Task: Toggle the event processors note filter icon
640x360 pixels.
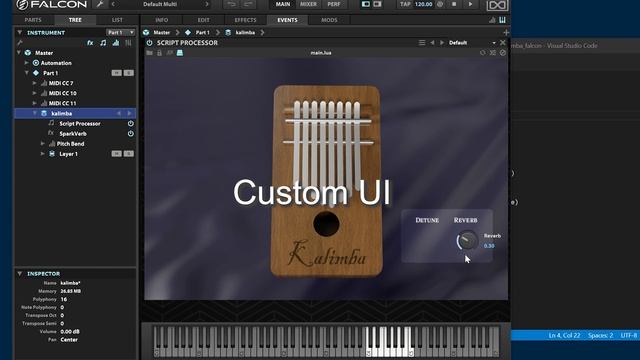Action: coord(103,43)
